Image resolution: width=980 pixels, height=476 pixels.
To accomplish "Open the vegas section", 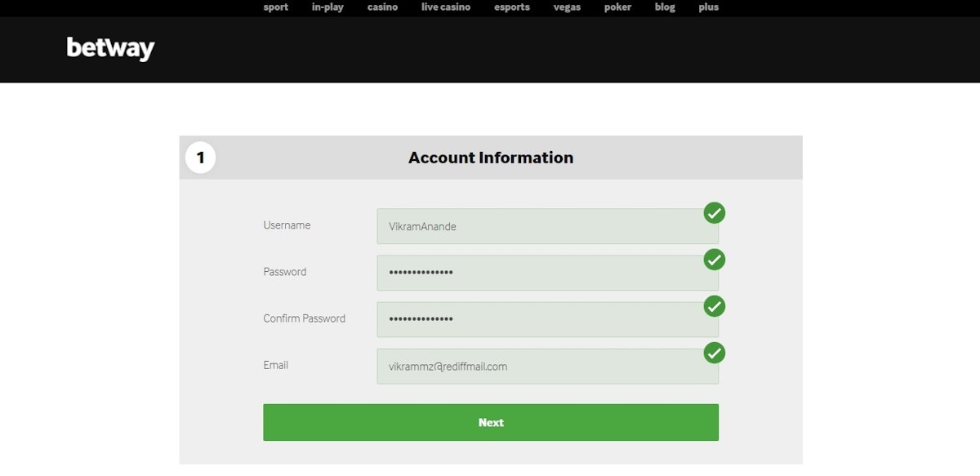I will 567,7.
